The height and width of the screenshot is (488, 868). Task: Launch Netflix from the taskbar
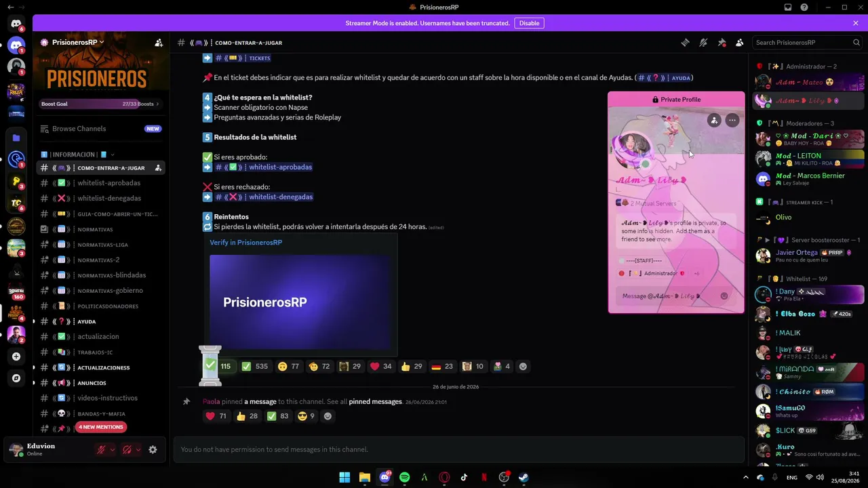(484, 477)
